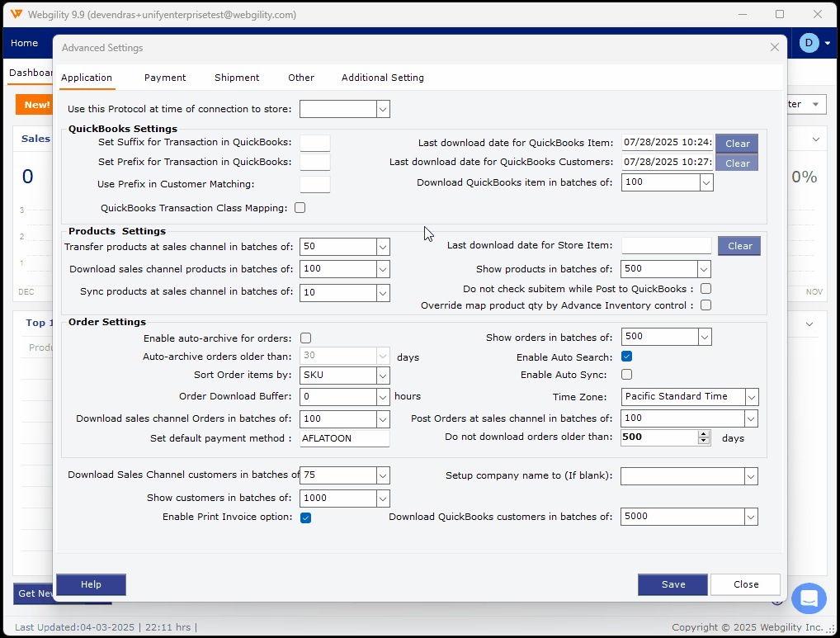Viewport: 840px width, 638px height.
Task: Open the Shipment tab
Action: 237,78
